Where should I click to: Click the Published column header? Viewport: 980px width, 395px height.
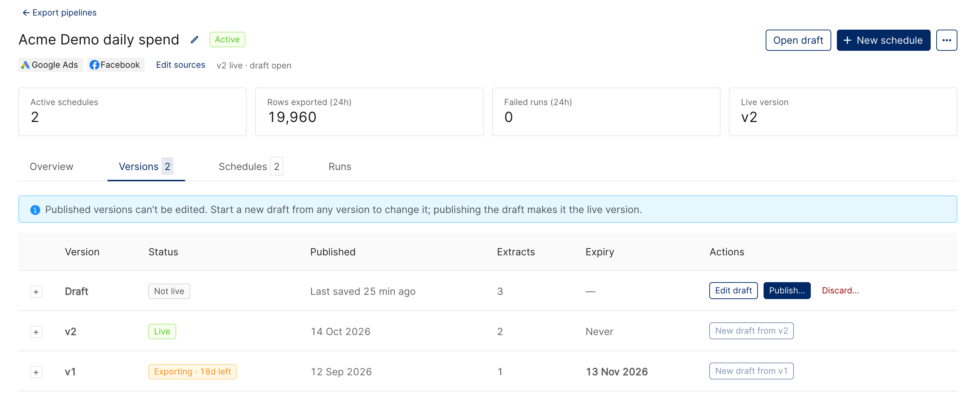click(332, 252)
